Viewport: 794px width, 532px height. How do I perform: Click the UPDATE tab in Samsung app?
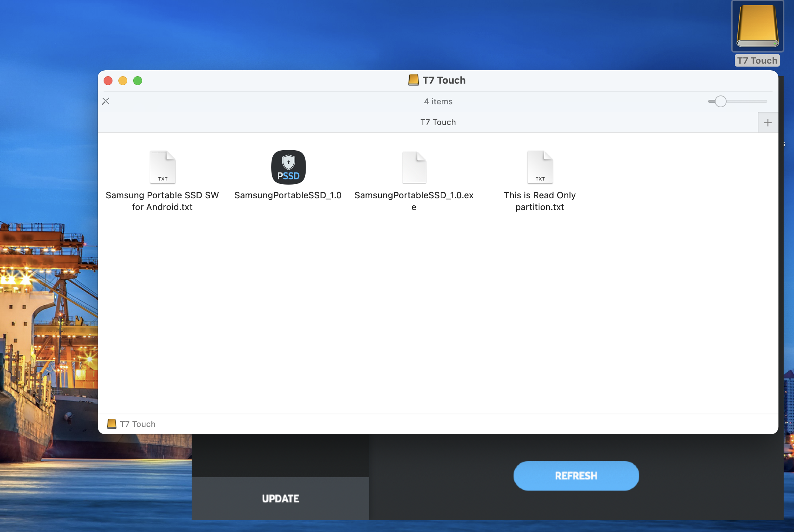[280, 498]
